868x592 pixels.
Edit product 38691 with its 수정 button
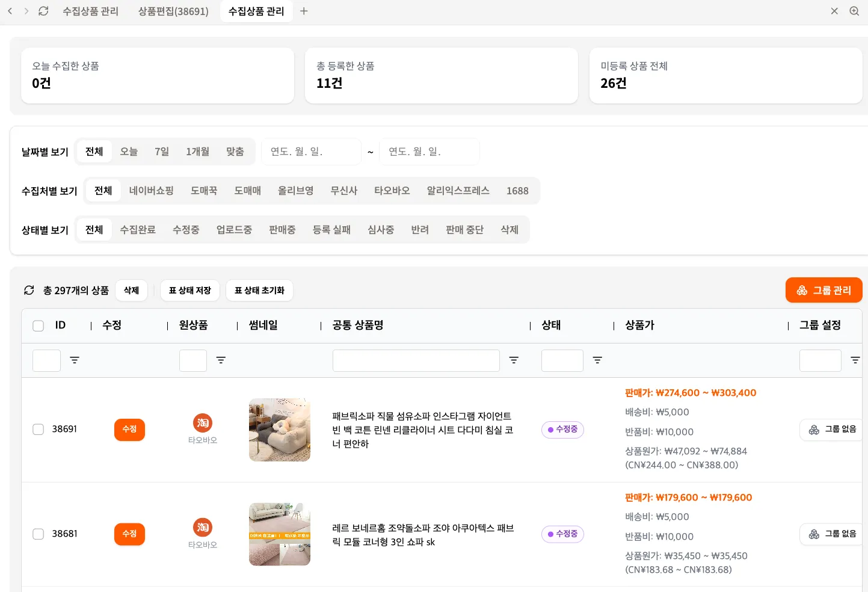point(129,430)
